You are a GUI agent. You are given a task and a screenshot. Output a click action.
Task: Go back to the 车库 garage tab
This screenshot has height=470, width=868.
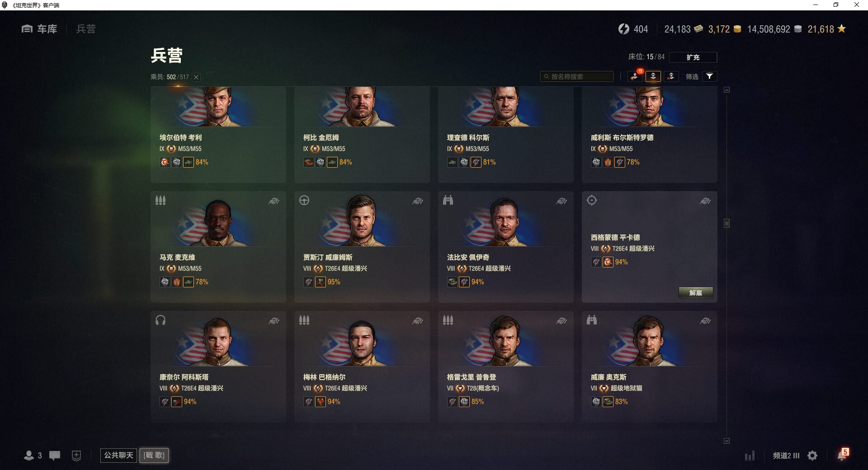[39, 29]
